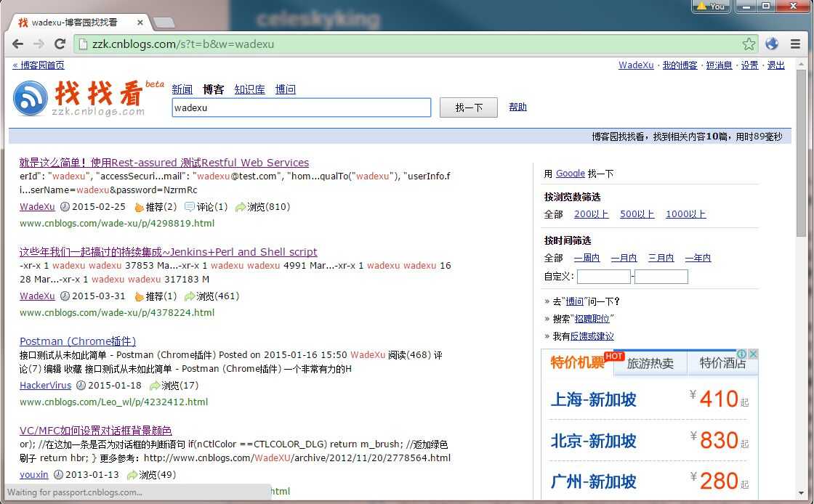Click the vertical page scrollbar thumb

[802, 153]
